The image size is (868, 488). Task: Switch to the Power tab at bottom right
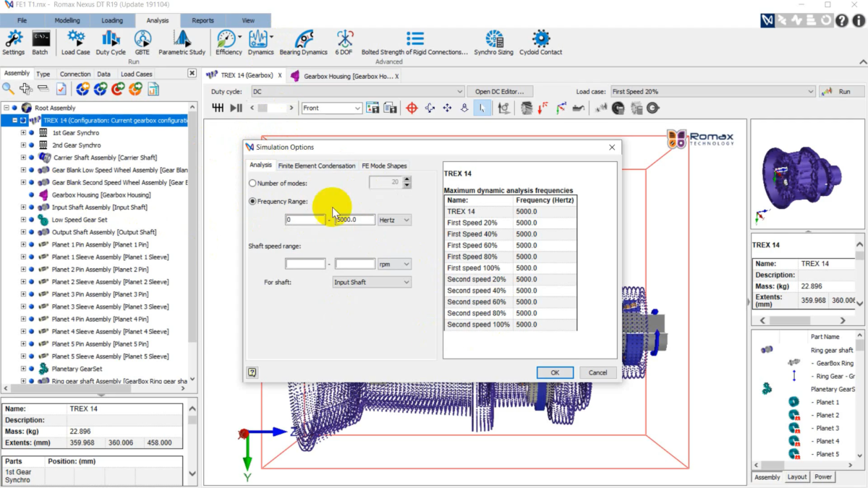(823, 477)
